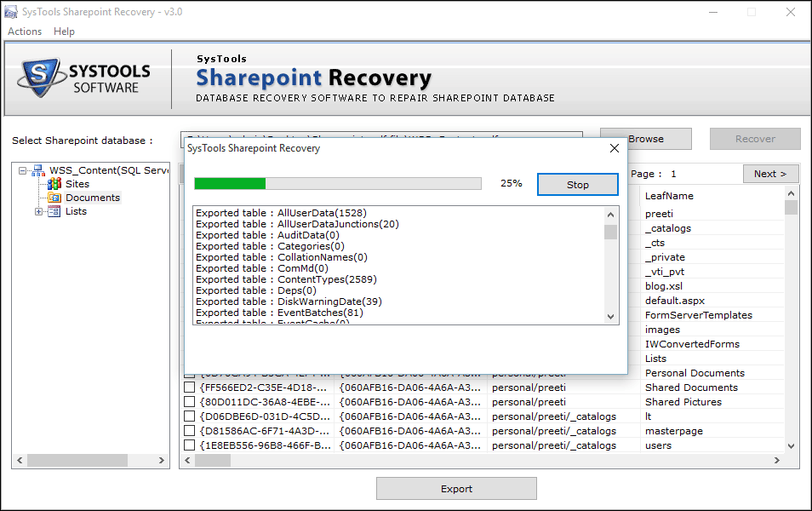This screenshot has width=812, height=511.
Task: Select the 'images' entry in LeafName column
Action: click(662, 330)
